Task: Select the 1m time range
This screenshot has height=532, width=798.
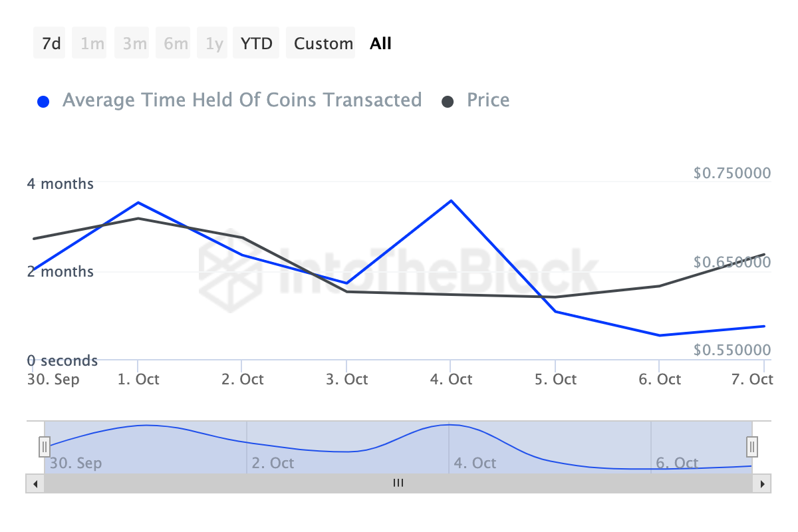Action: (92, 44)
